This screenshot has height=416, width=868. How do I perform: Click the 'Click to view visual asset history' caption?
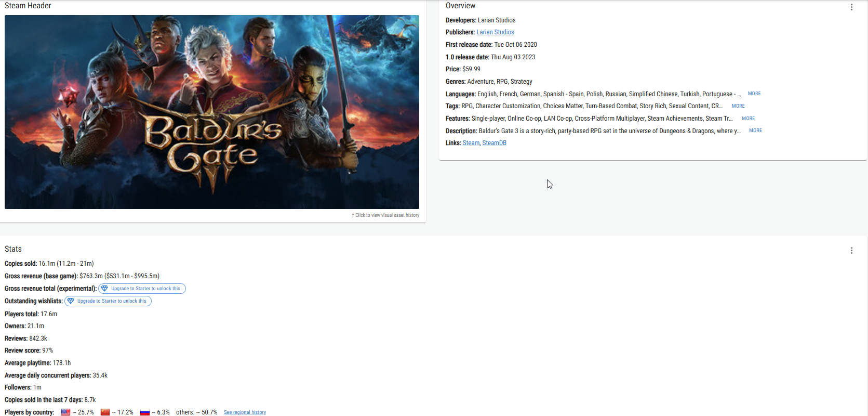click(385, 215)
